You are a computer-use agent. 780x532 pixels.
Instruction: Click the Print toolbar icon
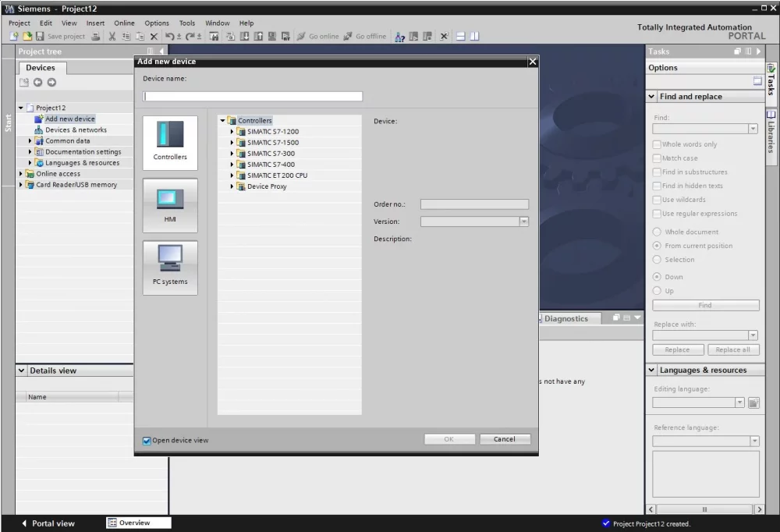pyautogui.click(x=96, y=37)
